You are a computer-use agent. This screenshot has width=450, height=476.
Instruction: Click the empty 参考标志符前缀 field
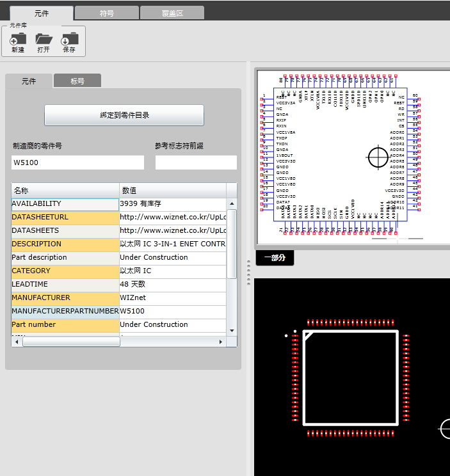coord(196,163)
